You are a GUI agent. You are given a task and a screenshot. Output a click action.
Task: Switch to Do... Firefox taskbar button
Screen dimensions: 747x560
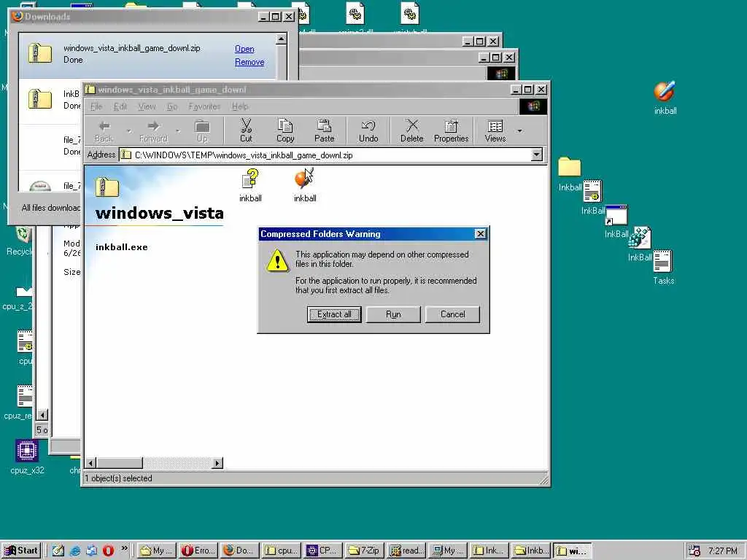239,551
